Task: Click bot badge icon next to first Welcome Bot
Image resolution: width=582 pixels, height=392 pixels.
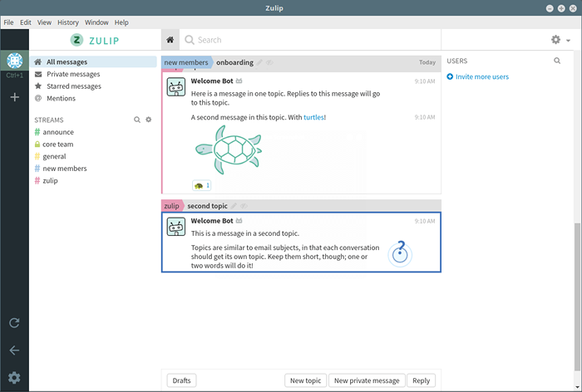Action: (239, 81)
